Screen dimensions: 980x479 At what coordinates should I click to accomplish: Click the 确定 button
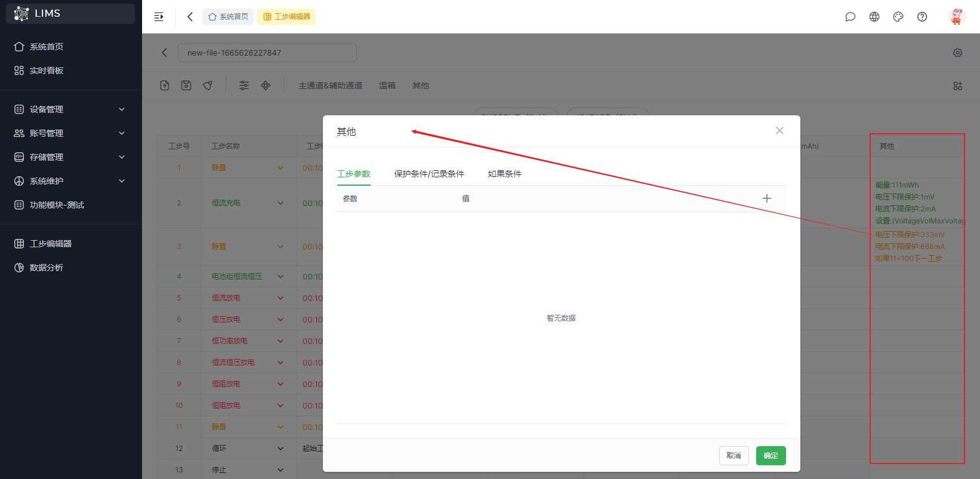pos(771,456)
